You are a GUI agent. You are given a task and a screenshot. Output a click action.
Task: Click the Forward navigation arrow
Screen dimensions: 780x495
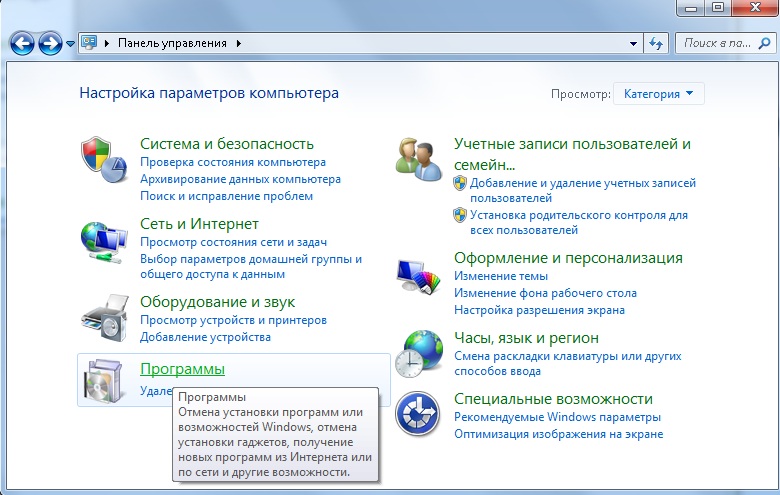click(x=50, y=44)
